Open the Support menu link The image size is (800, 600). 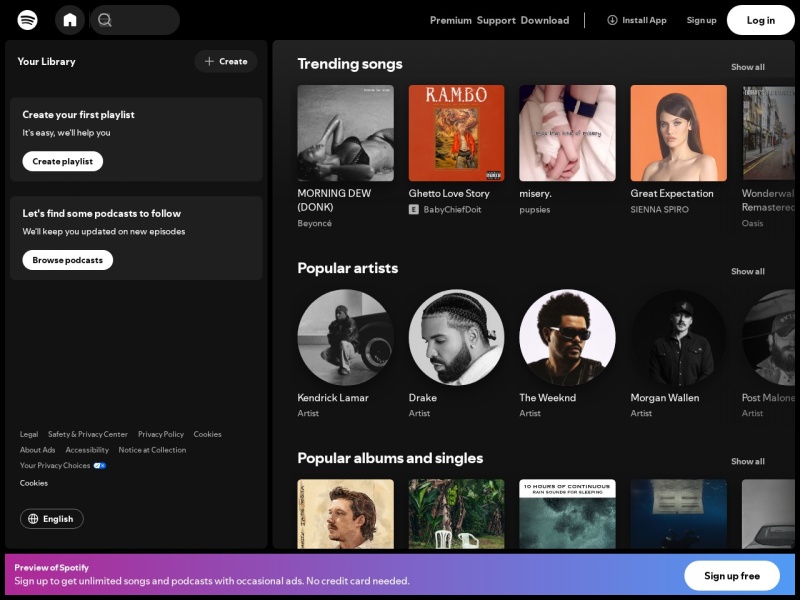point(496,20)
